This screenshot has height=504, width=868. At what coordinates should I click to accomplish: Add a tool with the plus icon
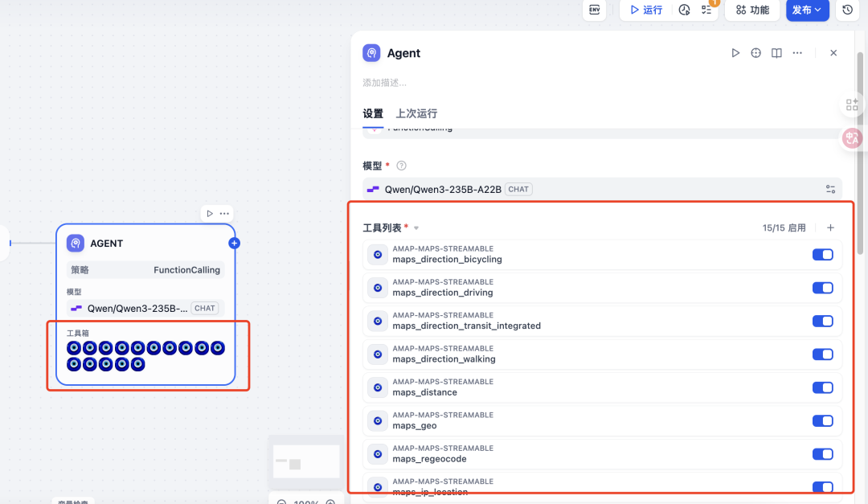(830, 227)
